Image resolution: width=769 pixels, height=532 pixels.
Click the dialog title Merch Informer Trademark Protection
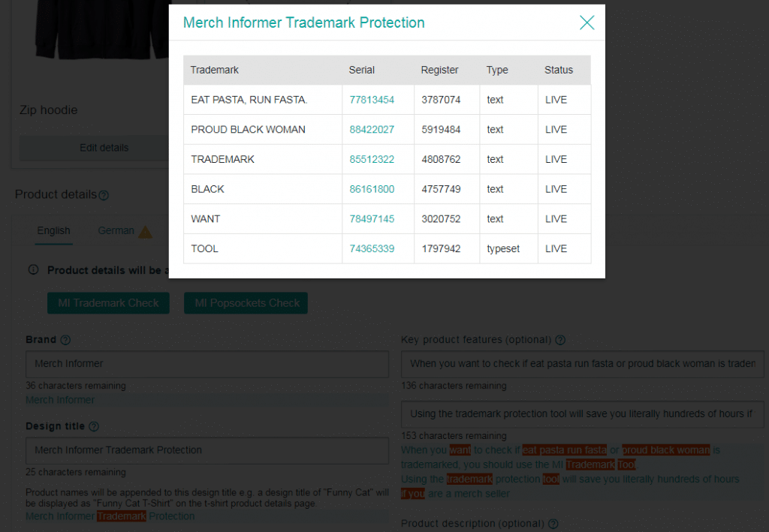click(303, 23)
